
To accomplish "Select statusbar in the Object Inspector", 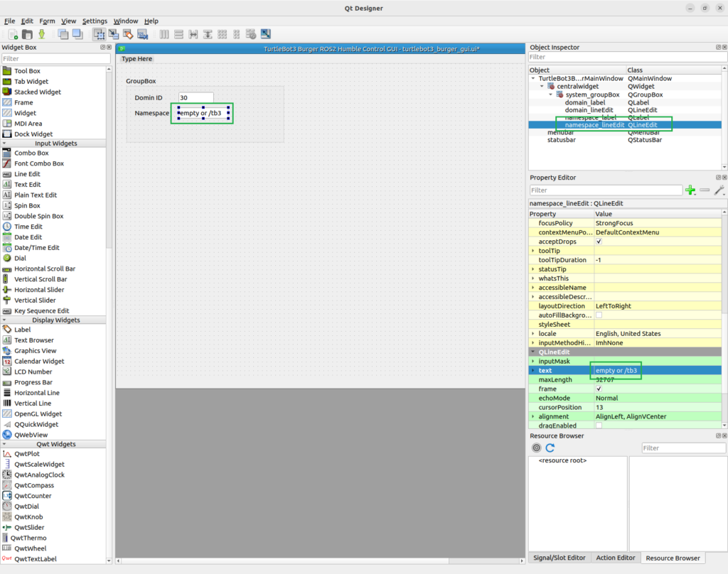I will (x=562, y=140).
